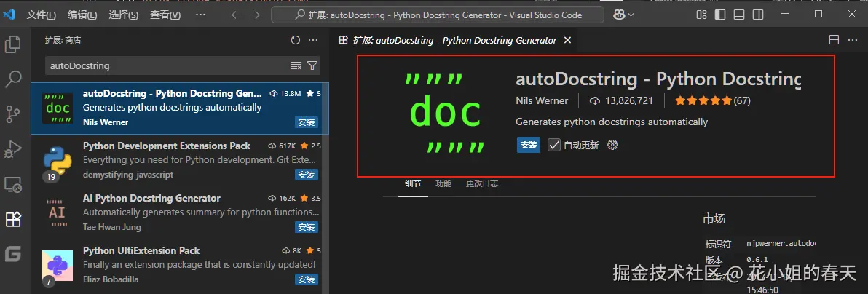
Task: Open the autoDocstring manage gear icon
Action: coord(612,145)
